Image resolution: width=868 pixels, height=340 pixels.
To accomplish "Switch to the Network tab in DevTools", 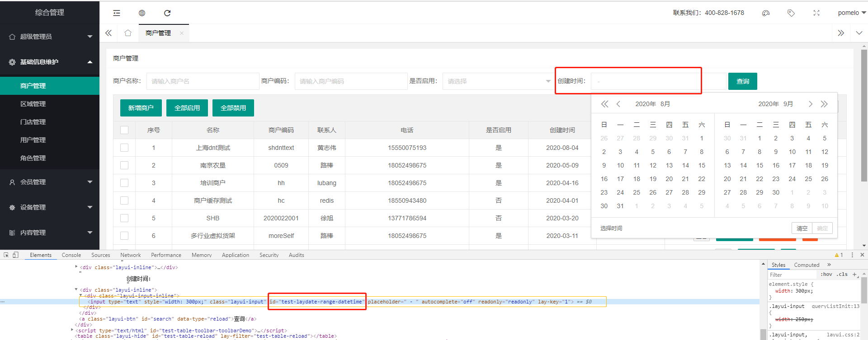I will tap(131, 255).
